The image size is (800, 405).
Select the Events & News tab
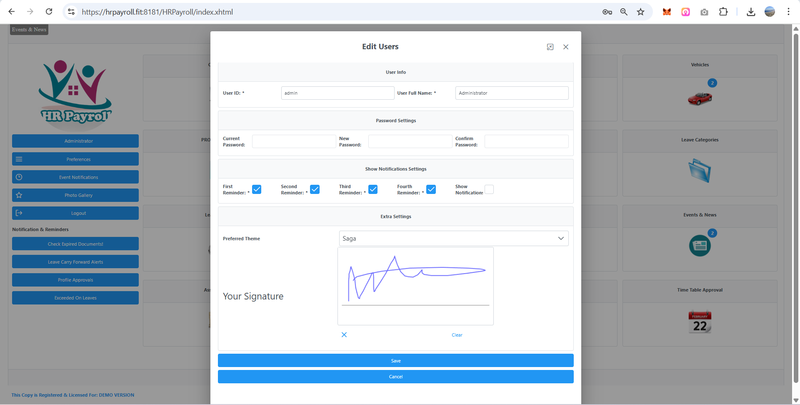click(x=29, y=30)
